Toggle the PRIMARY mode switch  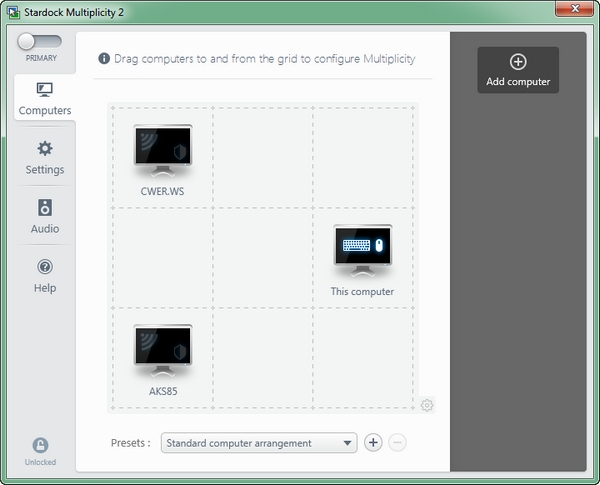pos(39,42)
